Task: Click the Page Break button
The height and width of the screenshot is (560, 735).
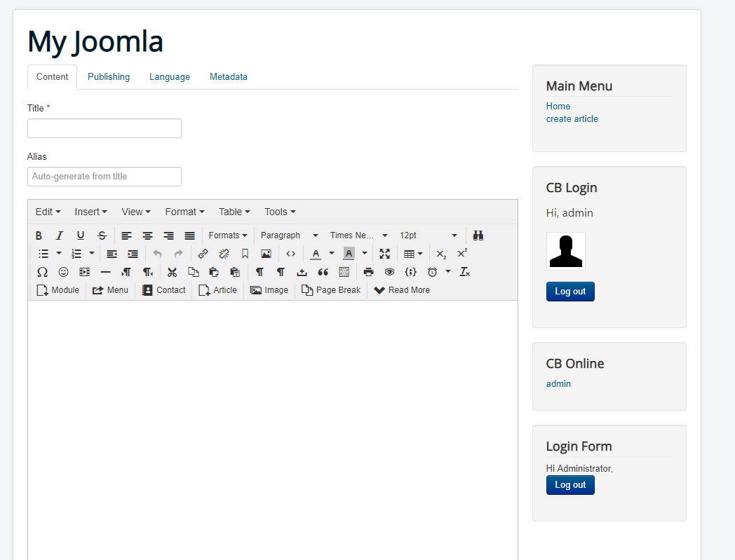Action: [x=331, y=290]
